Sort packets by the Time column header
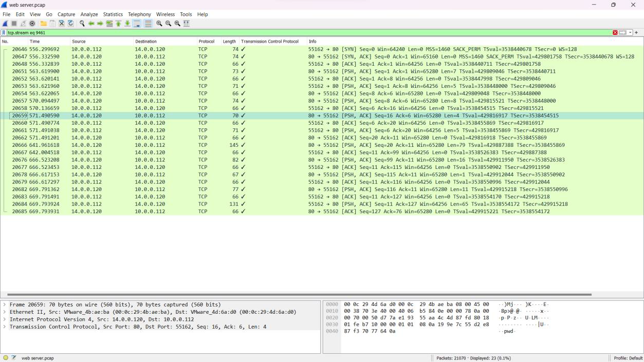Image resolution: width=644 pixels, height=362 pixels. coord(34,41)
